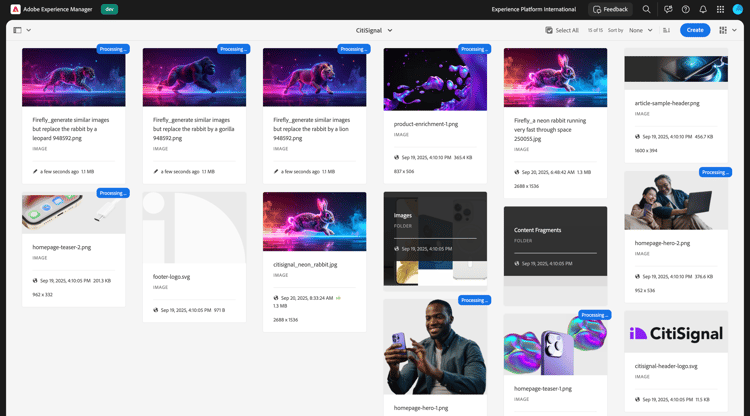
Task: Open the user profile avatar
Action: tap(738, 9)
